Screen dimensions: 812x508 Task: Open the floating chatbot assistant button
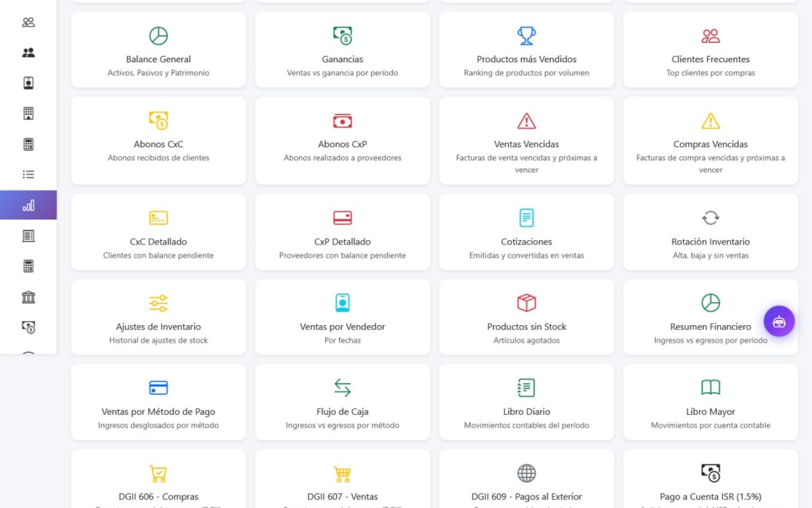click(779, 321)
